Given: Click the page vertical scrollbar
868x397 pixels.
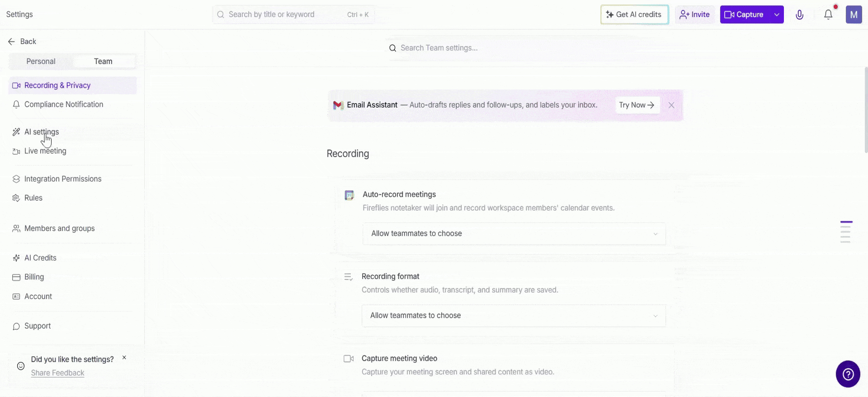Looking at the screenshot, I should click(x=866, y=110).
